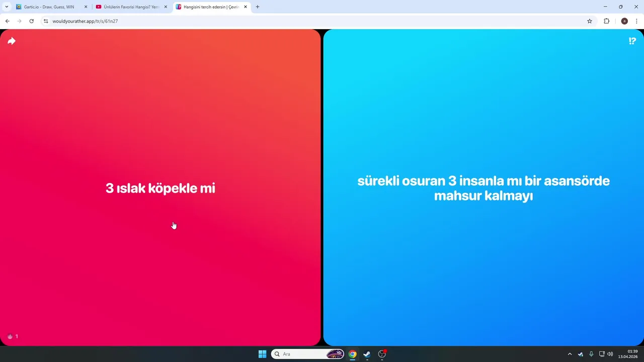Image resolution: width=644 pixels, height=362 pixels.
Task: Open Chrome extensions puzzle icon
Action: pyautogui.click(x=606, y=21)
